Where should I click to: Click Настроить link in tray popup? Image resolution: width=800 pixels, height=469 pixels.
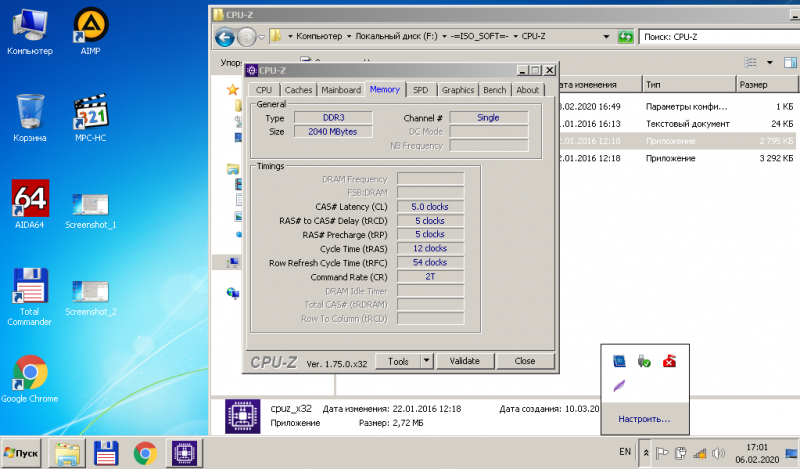pos(644,419)
